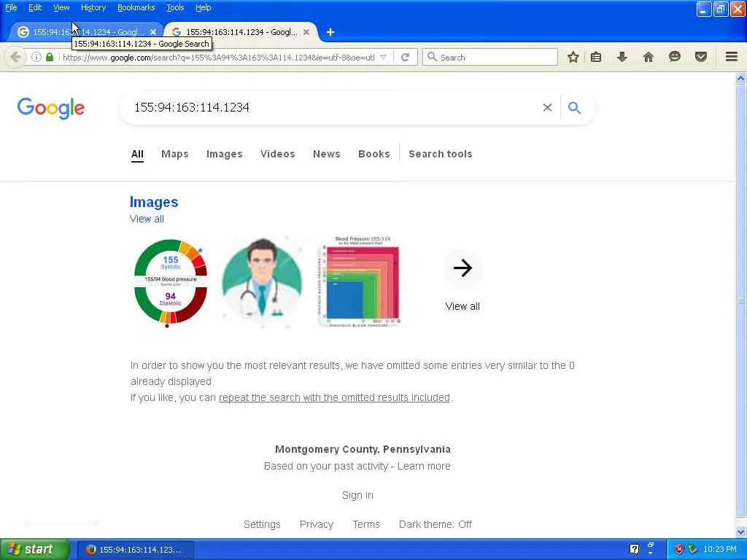The width and height of the screenshot is (747, 560).
Task: Click the chat smiley icon in the toolbar
Action: [675, 57]
